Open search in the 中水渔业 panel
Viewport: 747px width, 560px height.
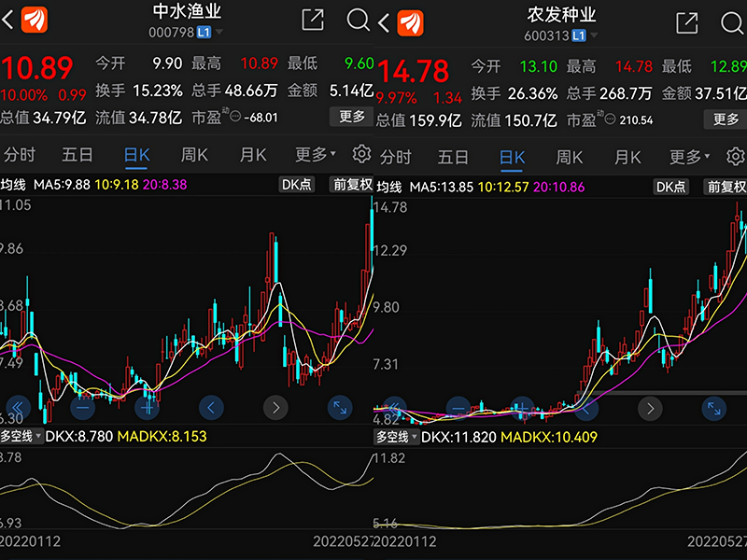tap(359, 20)
